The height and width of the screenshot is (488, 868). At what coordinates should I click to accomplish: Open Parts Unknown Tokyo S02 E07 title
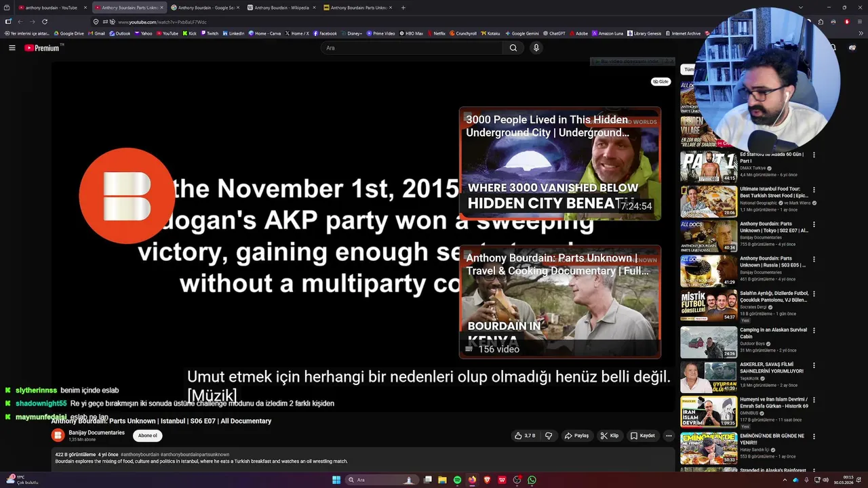tap(774, 227)
